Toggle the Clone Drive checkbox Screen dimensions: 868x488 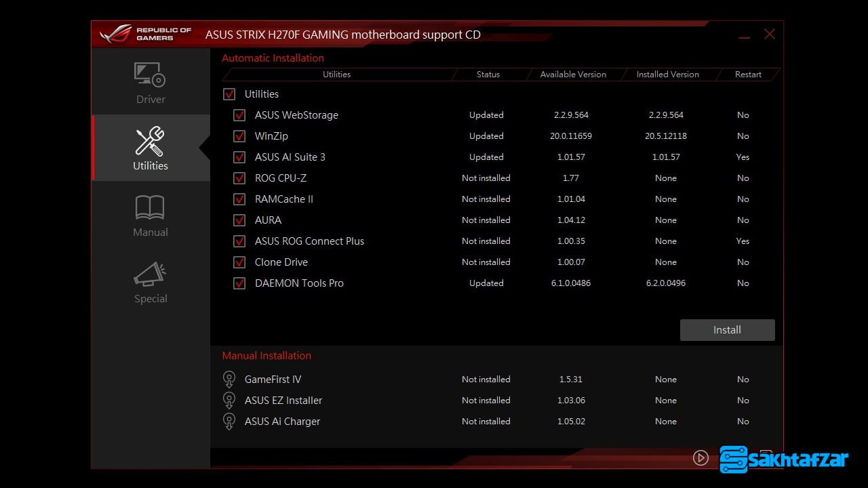(239, 262)
